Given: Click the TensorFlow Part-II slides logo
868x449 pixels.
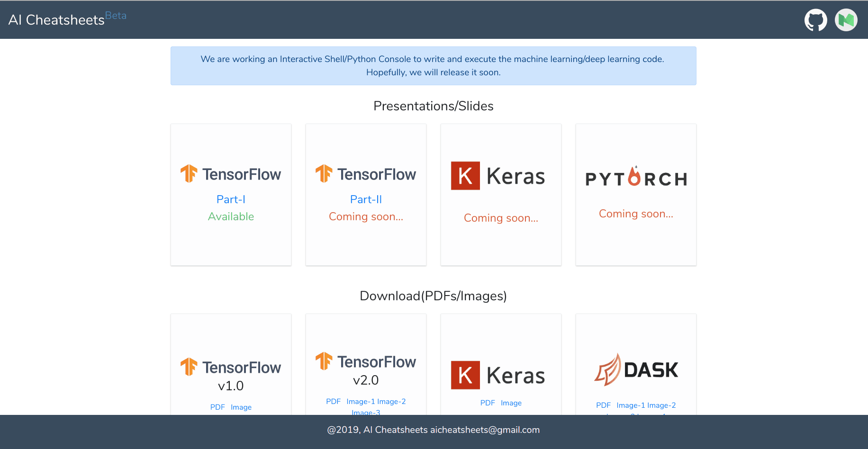Looking at the screenshot, I should tap(366, 174).
